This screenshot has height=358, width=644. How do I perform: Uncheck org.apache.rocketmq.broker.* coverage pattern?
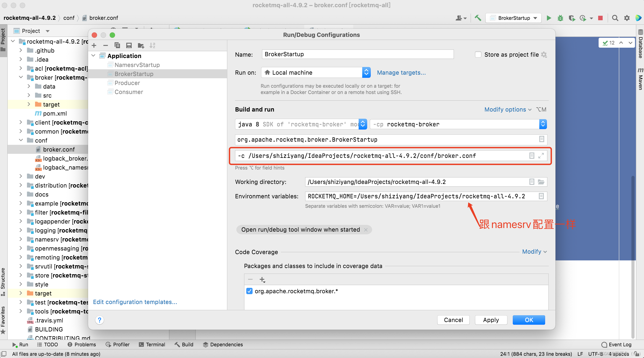(x=249, y=291)
